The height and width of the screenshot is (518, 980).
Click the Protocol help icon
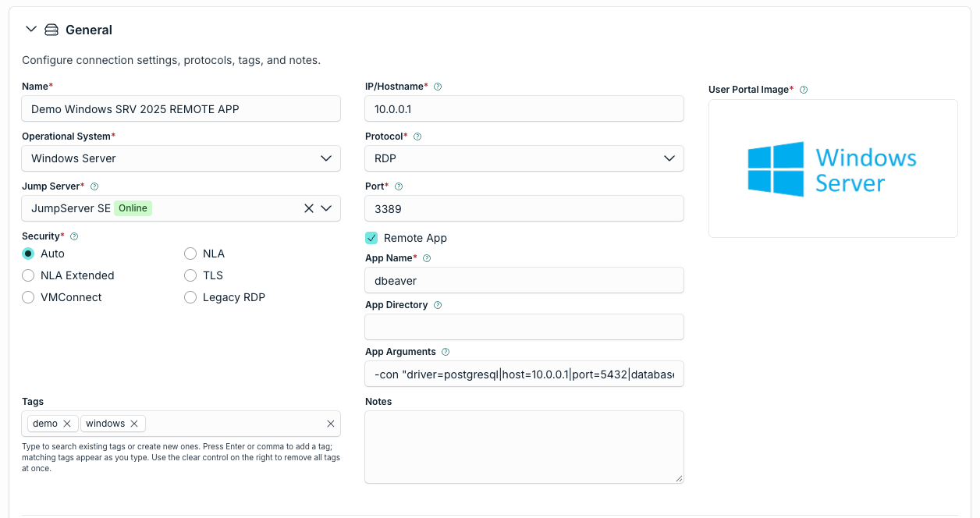[x=417, y=137]
